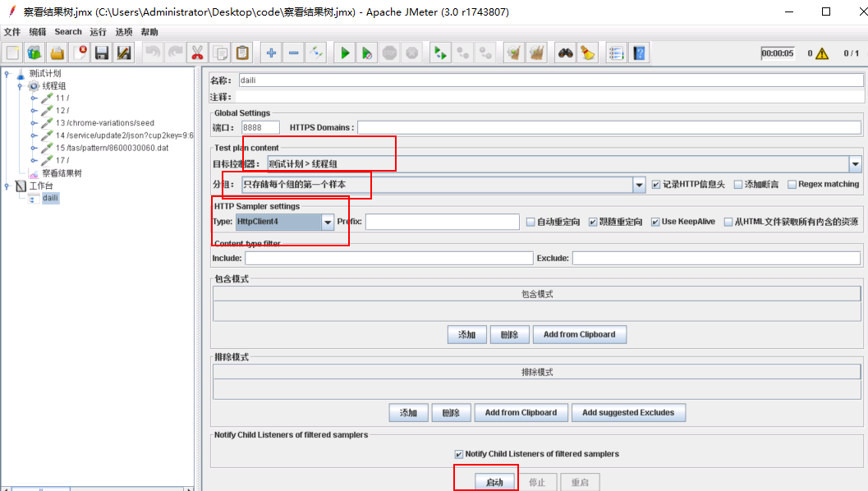
Task: Start the test with green play icon
Action: (x=345, y=53)
